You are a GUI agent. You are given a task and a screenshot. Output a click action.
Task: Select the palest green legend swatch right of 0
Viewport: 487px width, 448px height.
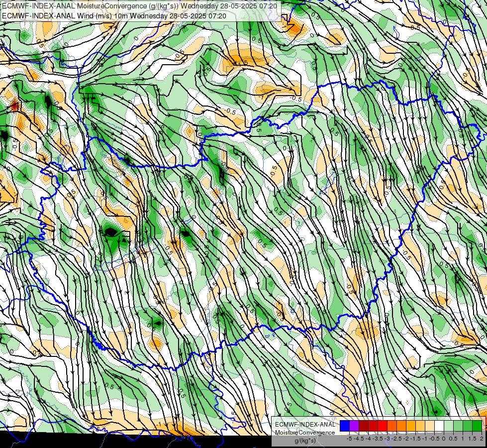[449, 426]
